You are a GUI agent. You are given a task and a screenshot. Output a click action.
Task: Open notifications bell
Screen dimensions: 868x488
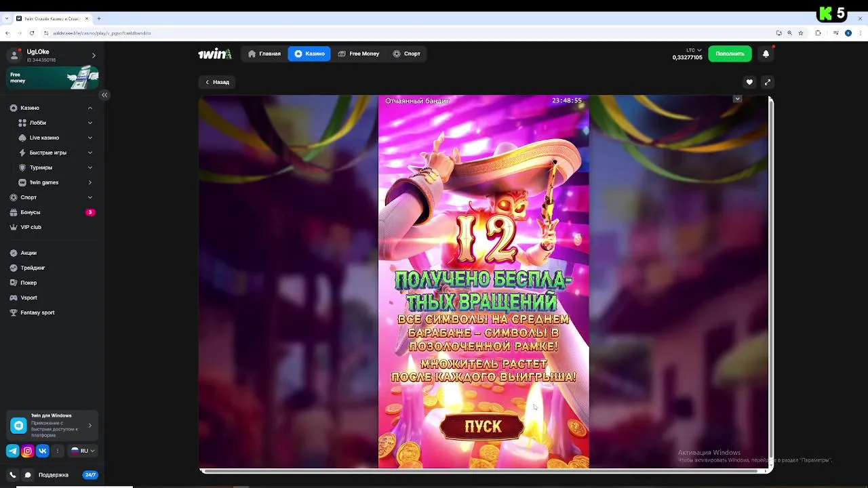(766, 54)
